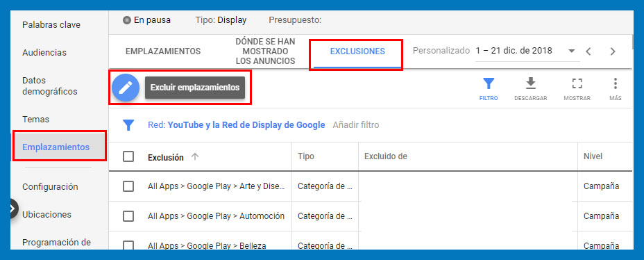644x260 pixels.
Task: Open the Más three-dot menu
Action: pyautogui.click(x=615, y=84)
